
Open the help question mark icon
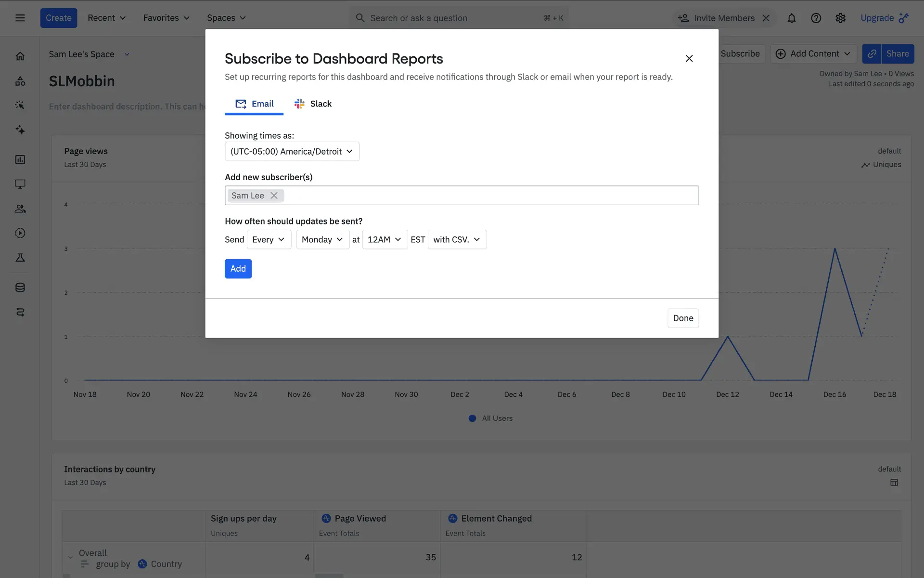(816, 18)
